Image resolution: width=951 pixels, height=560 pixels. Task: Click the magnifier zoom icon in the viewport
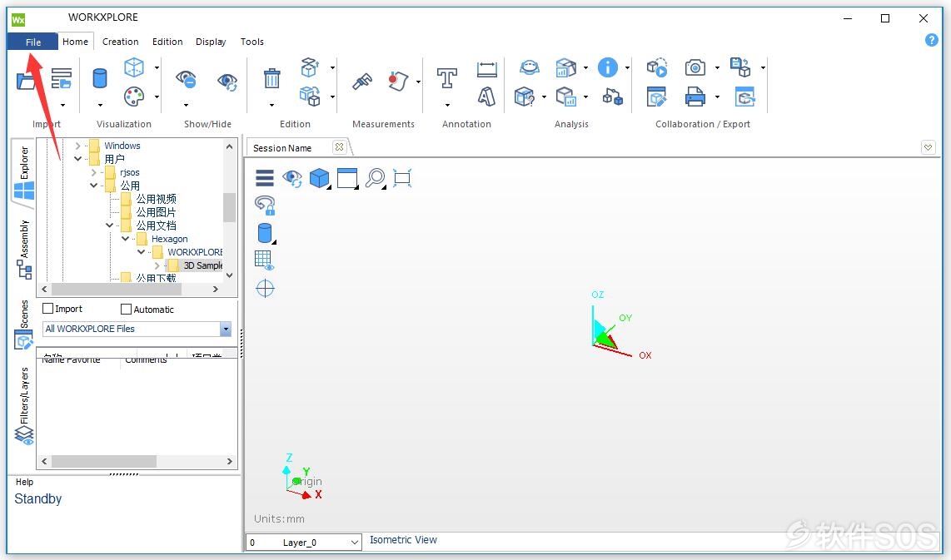pyautogui.click(x=376, y=178)
